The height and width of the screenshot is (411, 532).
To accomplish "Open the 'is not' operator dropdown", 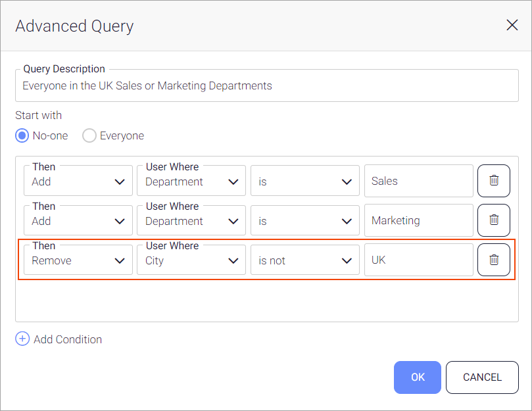I will (x=304, y=260).
